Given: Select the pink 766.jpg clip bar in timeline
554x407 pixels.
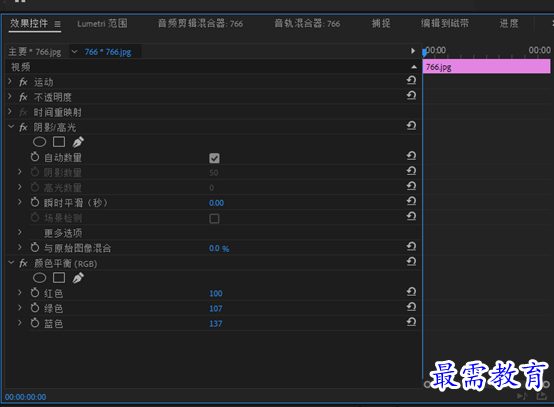Looking at the screenshot, I should [x=487, y=67].
